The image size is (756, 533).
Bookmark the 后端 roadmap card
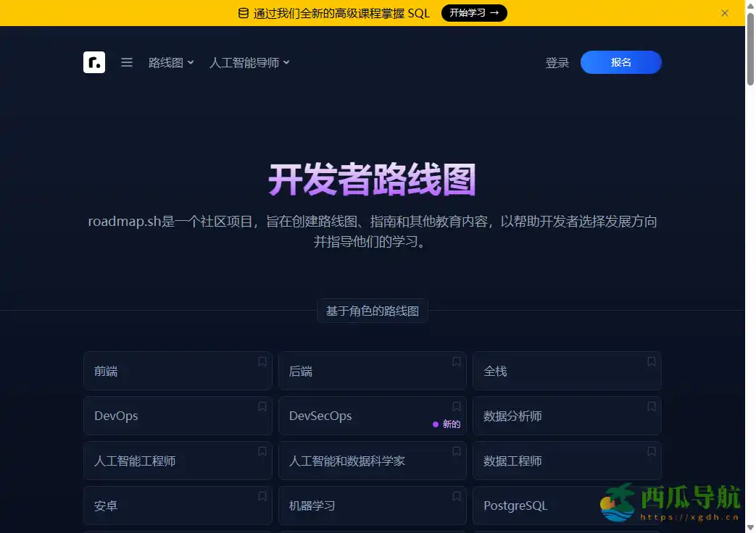coord(457,361)
